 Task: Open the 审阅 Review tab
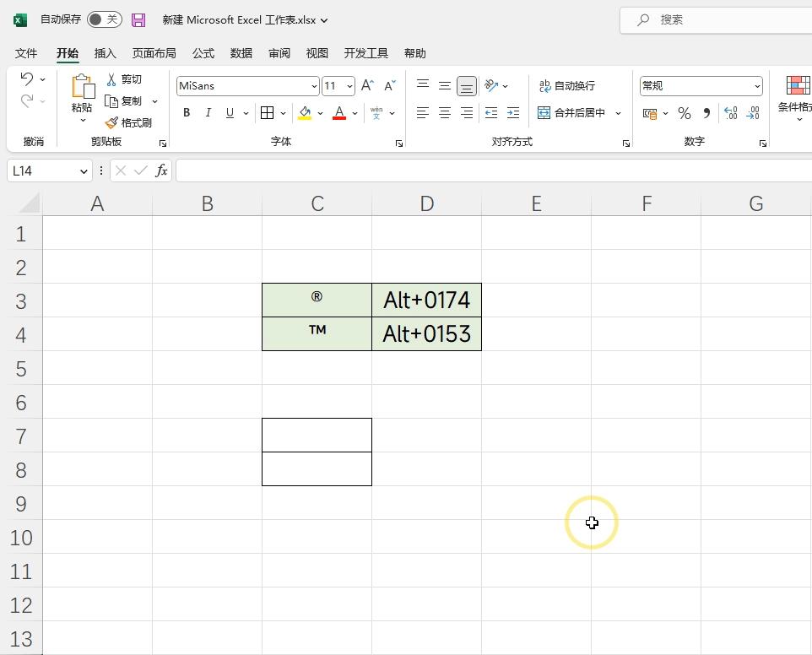[279, 53]
